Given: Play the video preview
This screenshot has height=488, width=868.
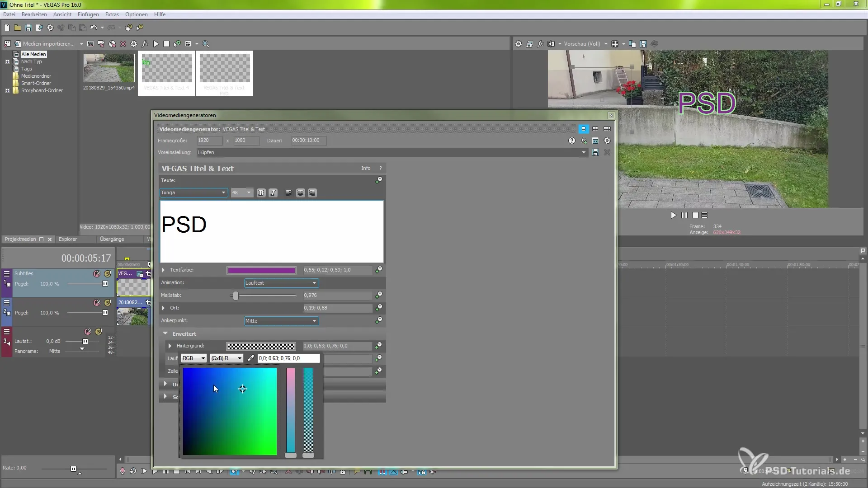Looking at the screenshot, I should coord(674,216).
